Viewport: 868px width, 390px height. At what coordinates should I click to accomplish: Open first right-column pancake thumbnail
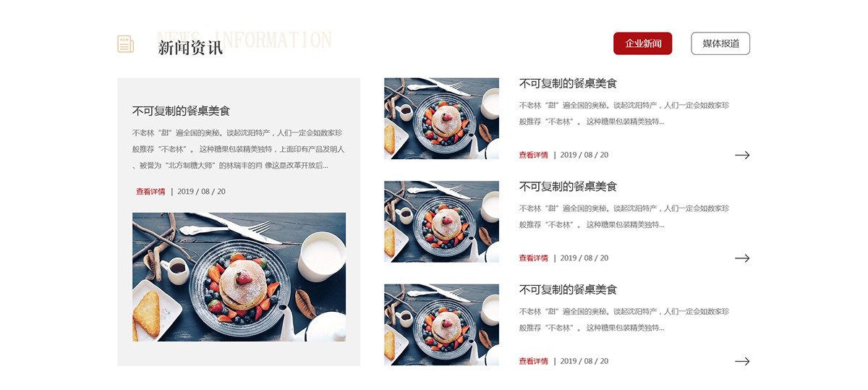441,119
